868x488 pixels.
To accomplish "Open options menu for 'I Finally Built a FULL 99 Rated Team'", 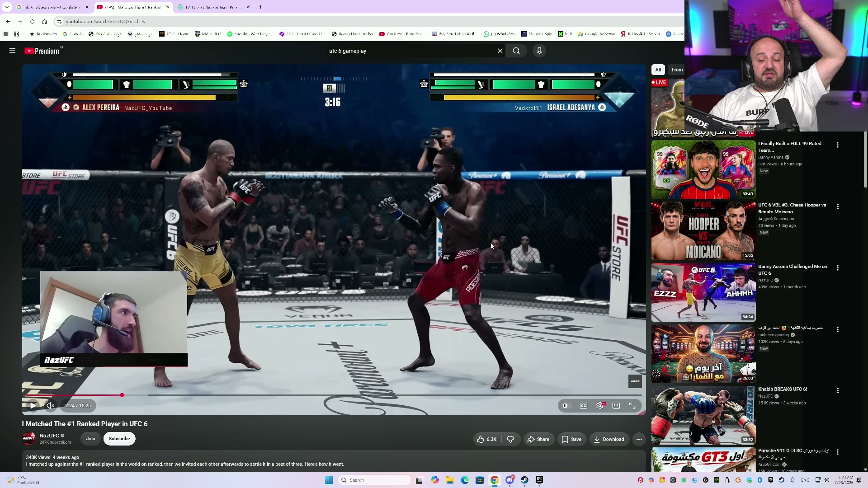I will (x=838, y=145).
